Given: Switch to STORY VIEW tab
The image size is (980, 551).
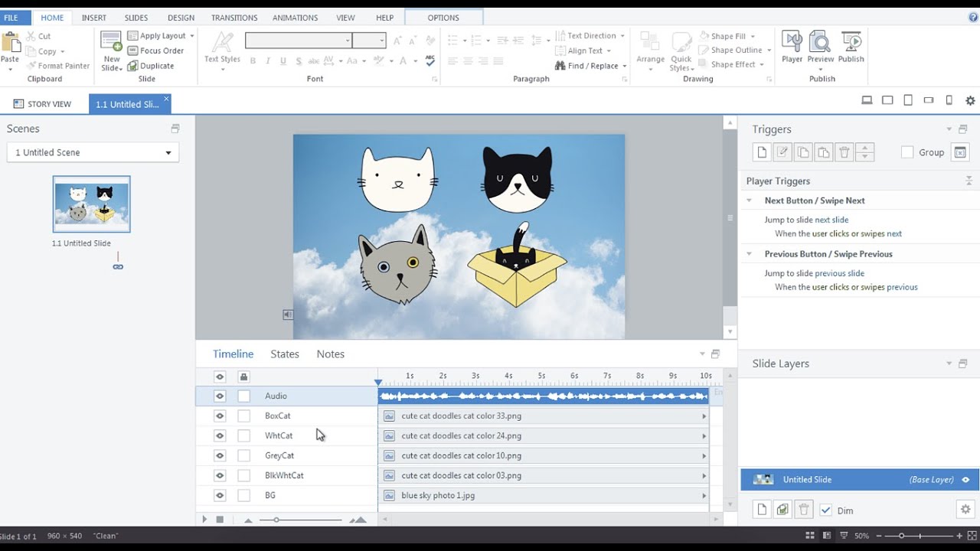Looking at the screenshot, I should point(43,104).
